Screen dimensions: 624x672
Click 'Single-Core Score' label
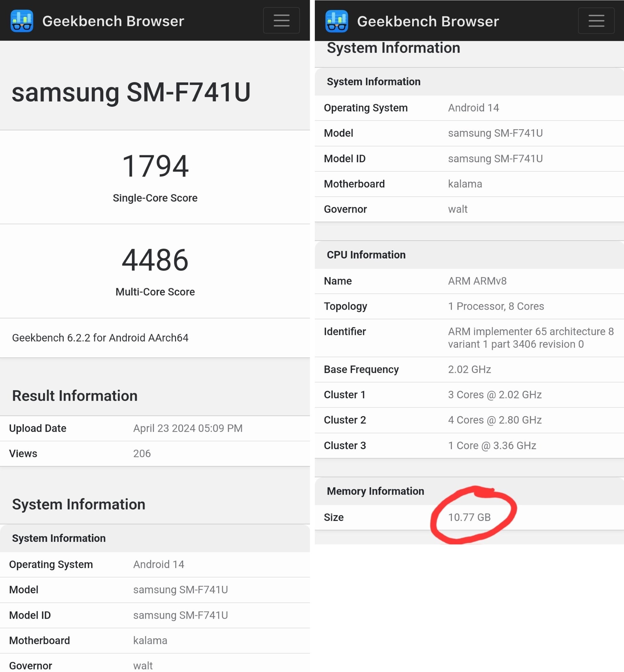pyautogui.click(x=155, y=198)
